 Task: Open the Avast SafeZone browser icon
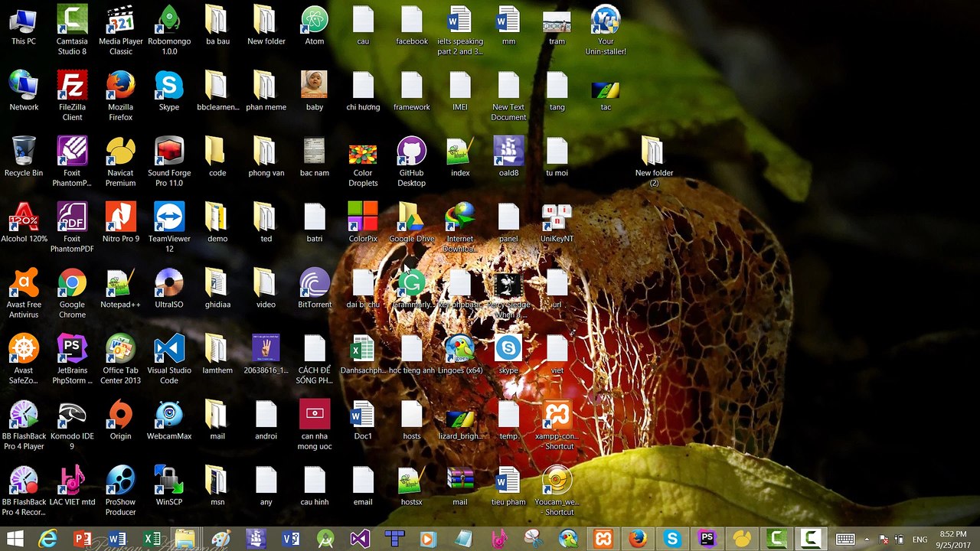[24, 359]
